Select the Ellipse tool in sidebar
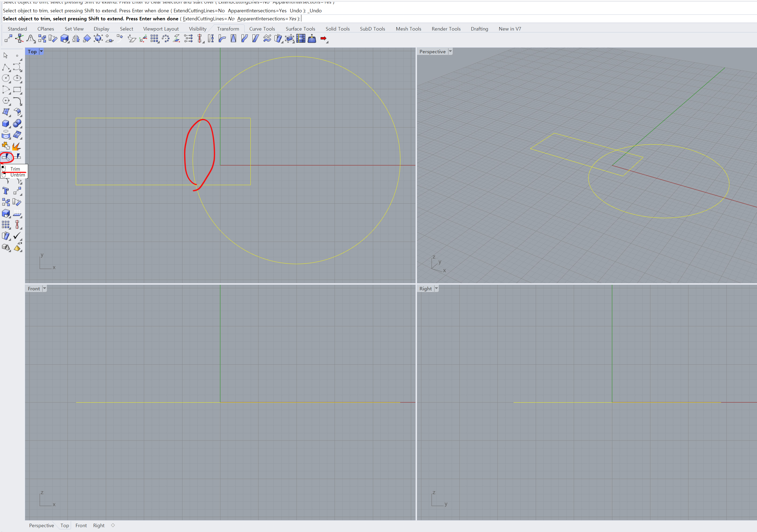The image size is (757, 532). pos(17,78)
